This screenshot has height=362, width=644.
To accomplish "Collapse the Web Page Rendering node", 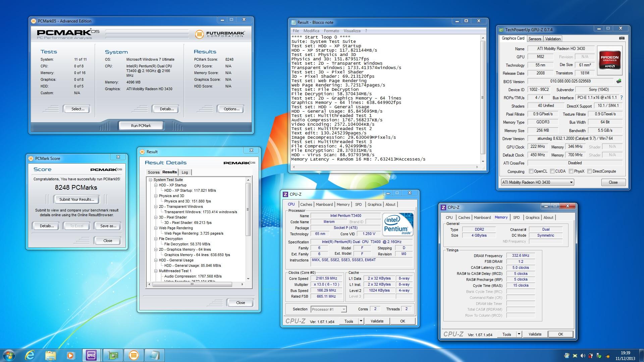I will click(156, 228).
